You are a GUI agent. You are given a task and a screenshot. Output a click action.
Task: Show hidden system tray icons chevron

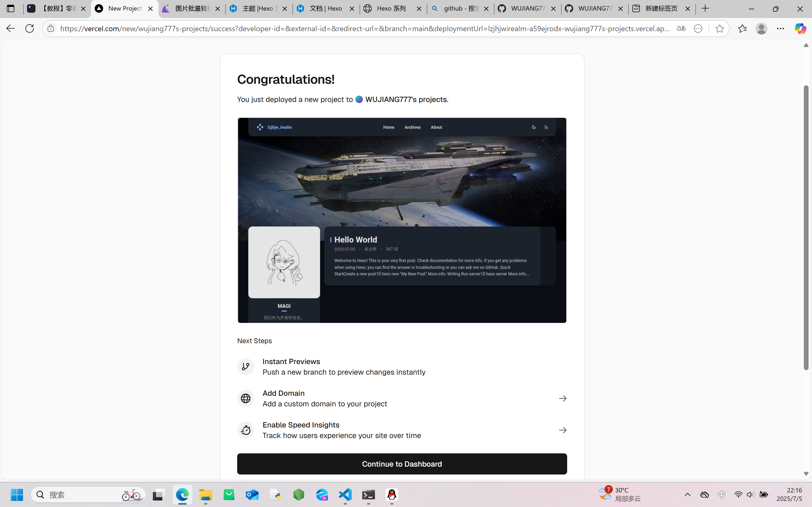click(687, 495)
